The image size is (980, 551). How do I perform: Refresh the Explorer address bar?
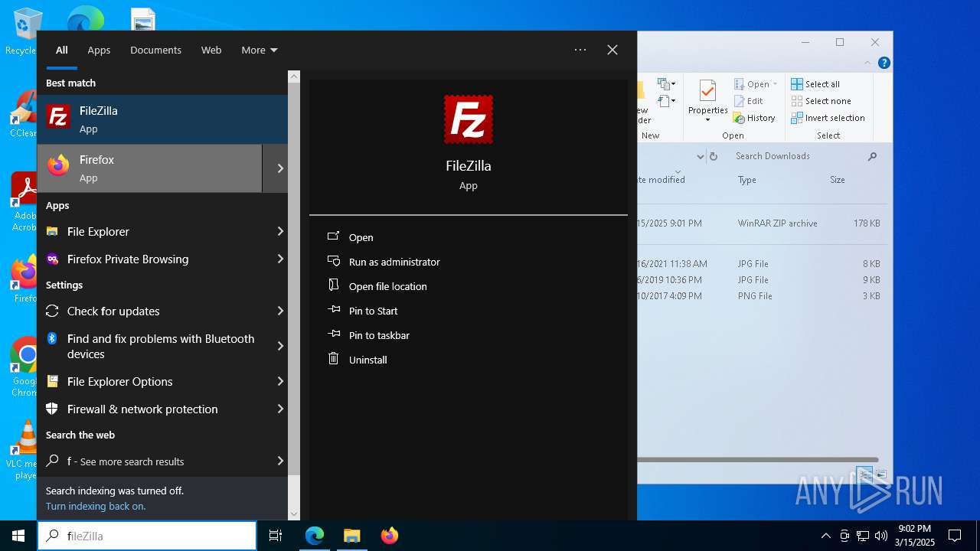tap(714, 156)
